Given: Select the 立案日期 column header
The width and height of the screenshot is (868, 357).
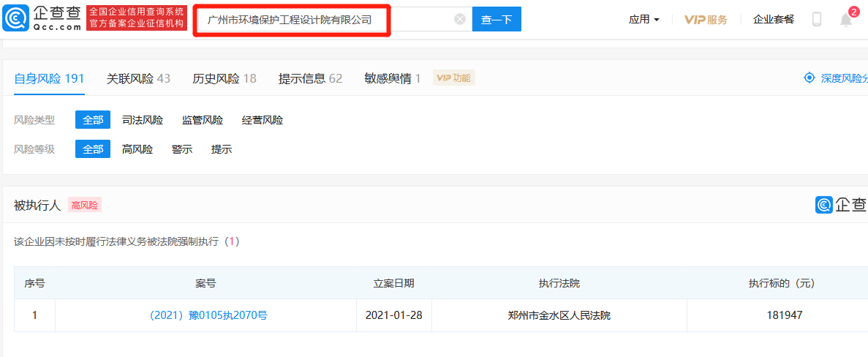Looking at the screenshot, I should pos(394,283).
